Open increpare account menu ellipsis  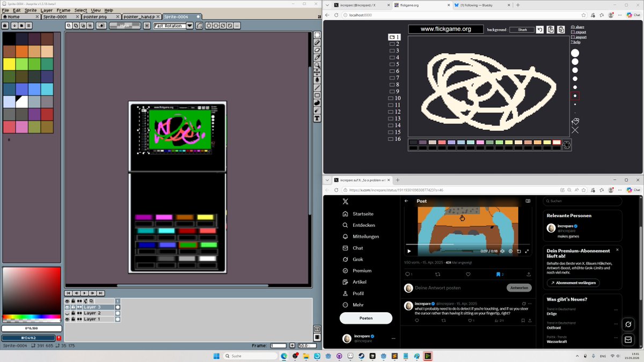click(393, 338)
